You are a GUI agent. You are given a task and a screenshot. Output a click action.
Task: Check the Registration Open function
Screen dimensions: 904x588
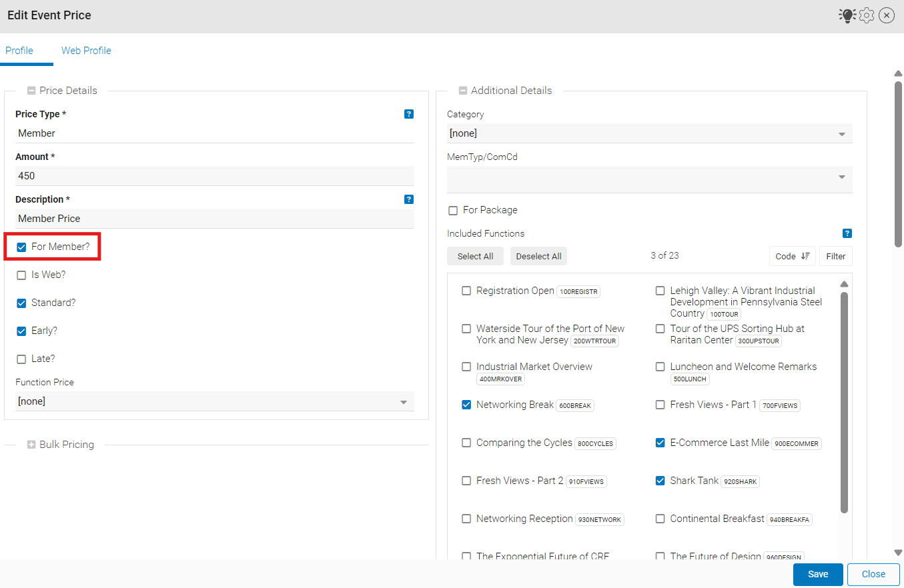[x=466, y=291]
